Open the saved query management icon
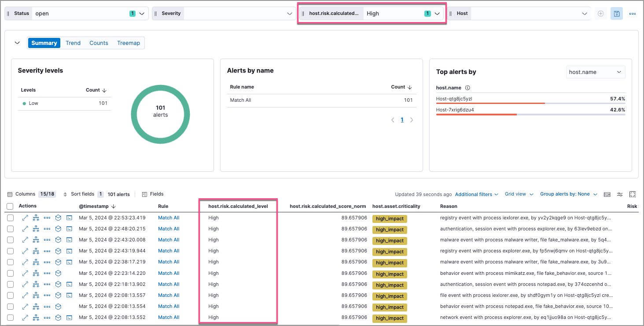 click(x=616, y=13)
